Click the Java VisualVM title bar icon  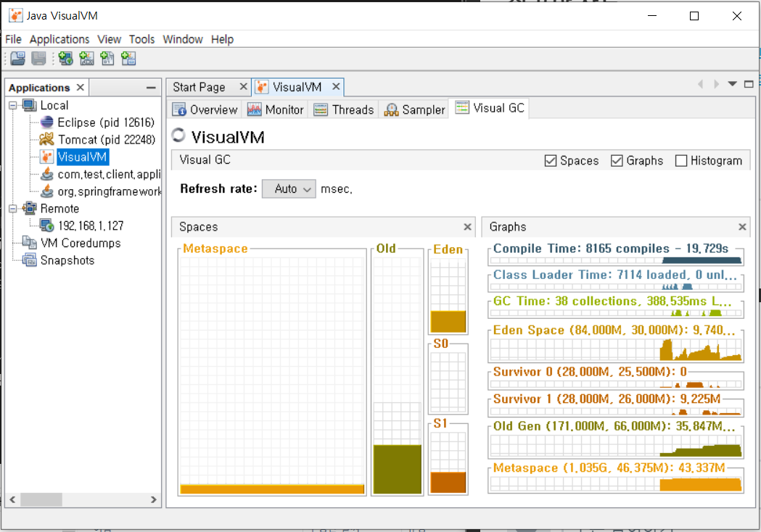click(16, 15)
